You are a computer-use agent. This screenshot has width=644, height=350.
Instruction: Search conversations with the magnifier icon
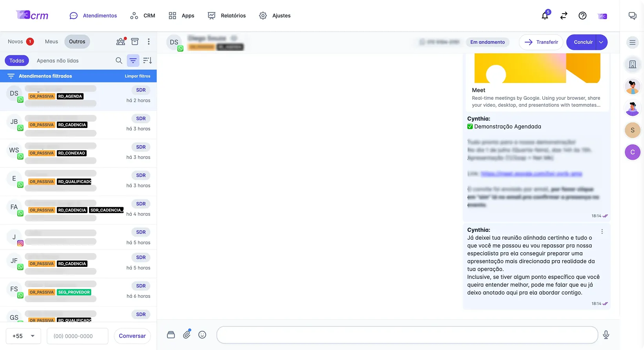pyautogui.click(x=119, y=60)
